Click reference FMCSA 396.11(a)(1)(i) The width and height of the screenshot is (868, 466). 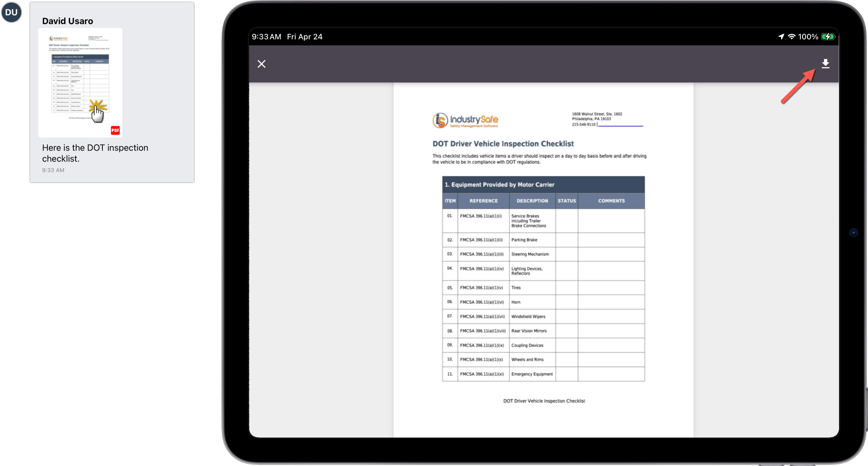point(481,216)
